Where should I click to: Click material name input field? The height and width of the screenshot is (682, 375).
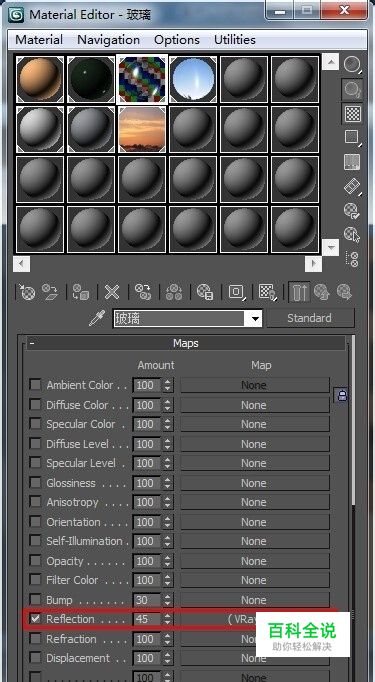coord(180,320)
